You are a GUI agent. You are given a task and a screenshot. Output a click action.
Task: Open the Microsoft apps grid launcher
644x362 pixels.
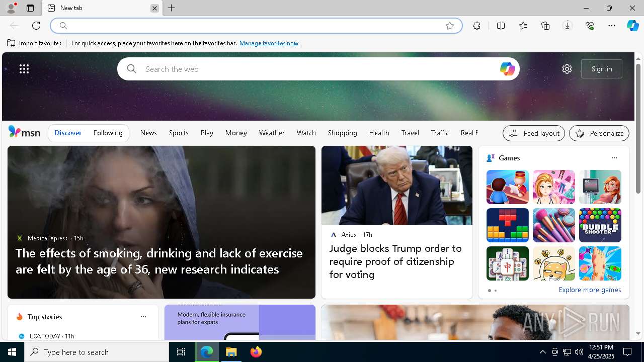click(x=24, y=69)
